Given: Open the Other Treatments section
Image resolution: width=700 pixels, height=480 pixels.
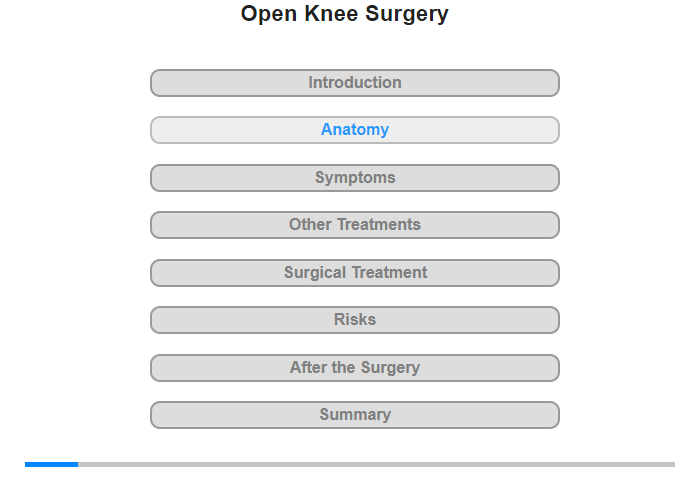Looking at the screenshot, I should 354,225.
